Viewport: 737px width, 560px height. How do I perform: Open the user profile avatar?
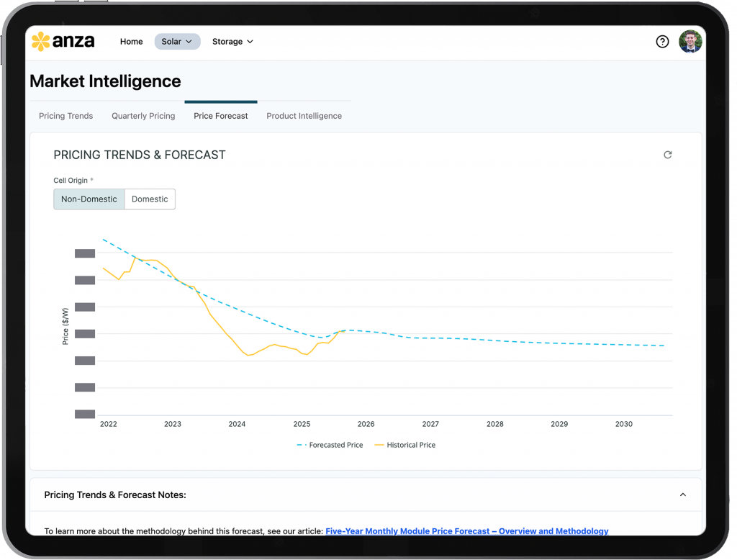coord(689,42)
